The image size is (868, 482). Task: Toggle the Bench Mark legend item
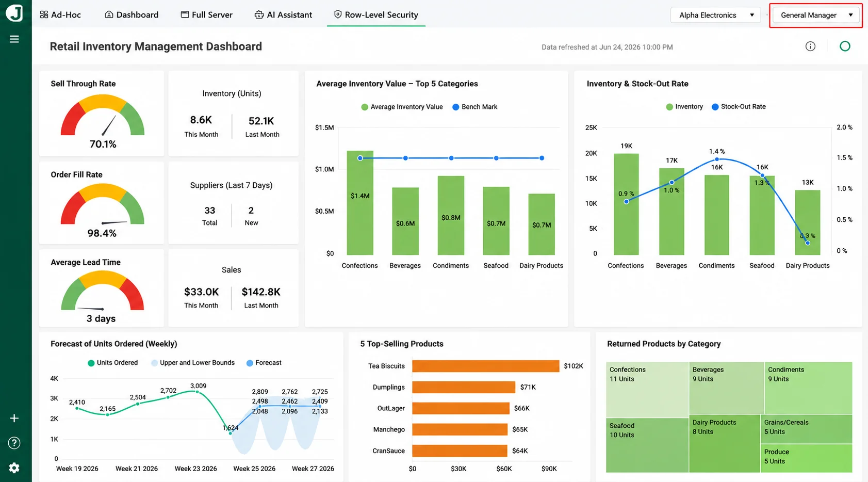(474, 107)
